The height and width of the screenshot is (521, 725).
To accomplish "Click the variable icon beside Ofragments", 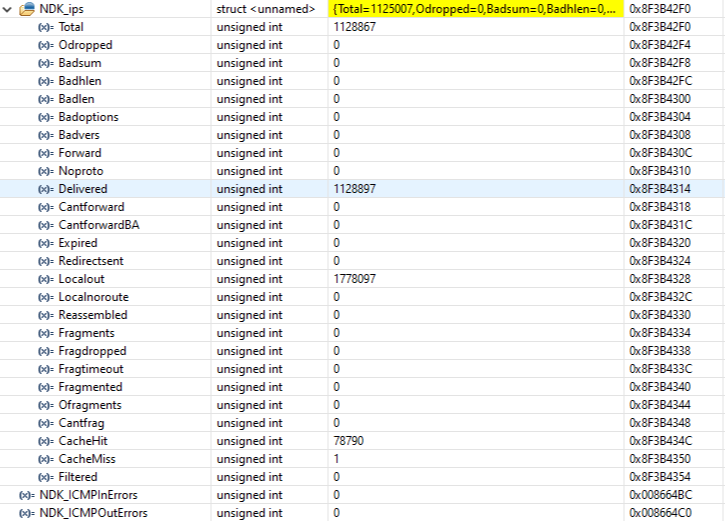I will pyautogui.click(x=46, y=406).
